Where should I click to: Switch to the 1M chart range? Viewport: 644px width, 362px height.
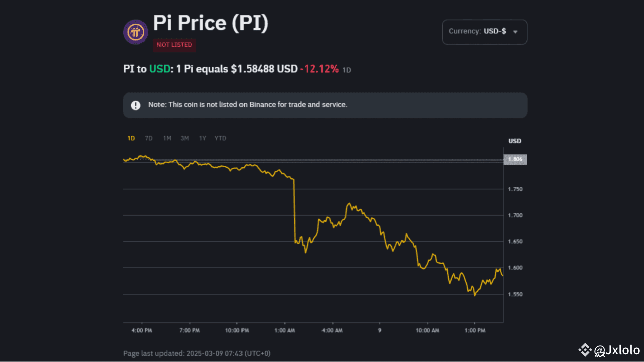[167, 138]
